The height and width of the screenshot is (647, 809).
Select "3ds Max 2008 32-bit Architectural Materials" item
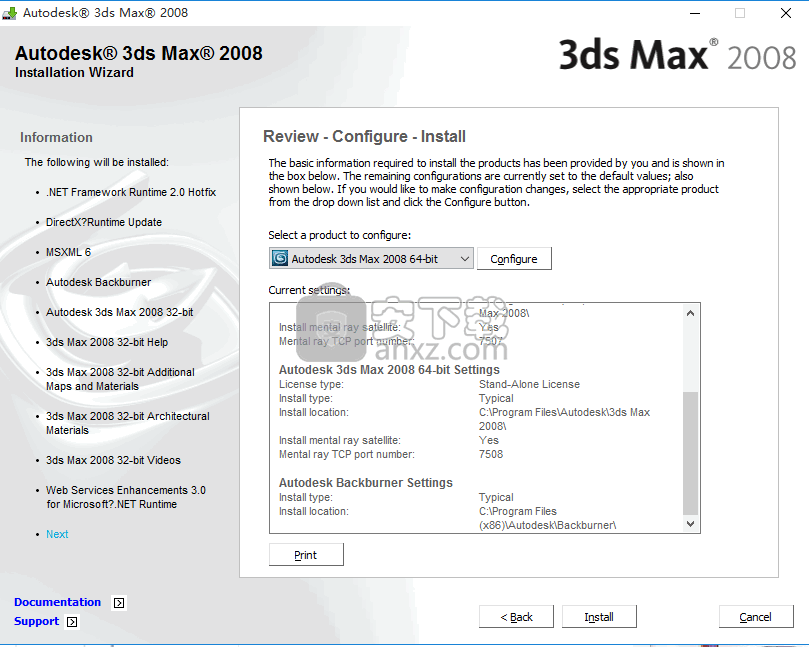coord(127,423)
